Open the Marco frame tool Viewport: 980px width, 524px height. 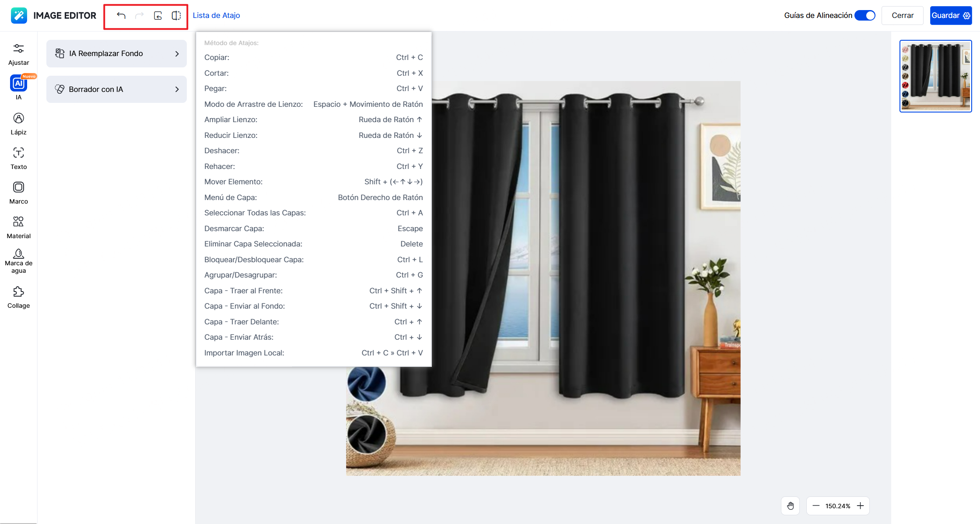tap(18, 193)
